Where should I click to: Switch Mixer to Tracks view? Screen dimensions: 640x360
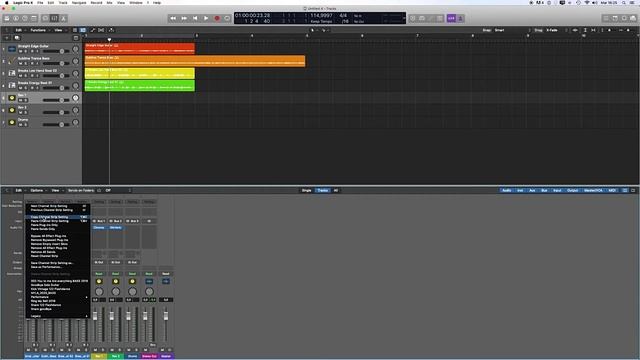pyautogui.click(x=322, y=191)
